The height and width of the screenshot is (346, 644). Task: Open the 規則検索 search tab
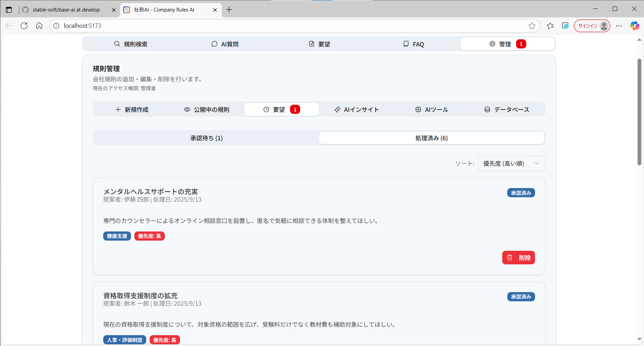[131, 44]
